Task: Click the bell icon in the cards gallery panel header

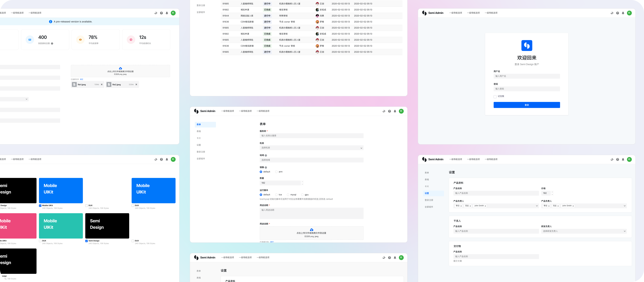Action: tap(167, 159)
